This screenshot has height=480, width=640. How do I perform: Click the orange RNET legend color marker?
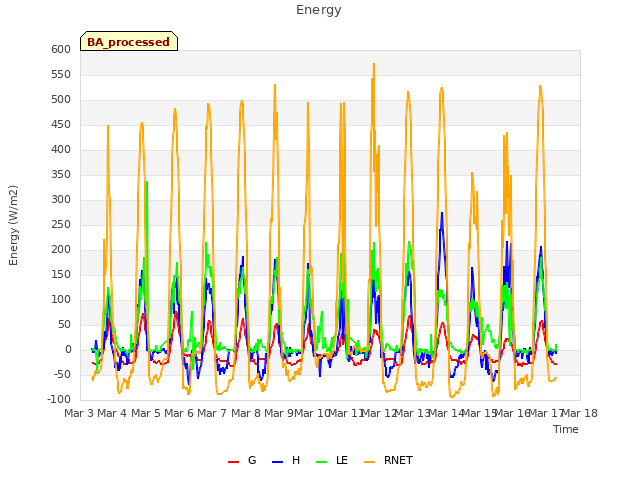[x=369, y=462]
